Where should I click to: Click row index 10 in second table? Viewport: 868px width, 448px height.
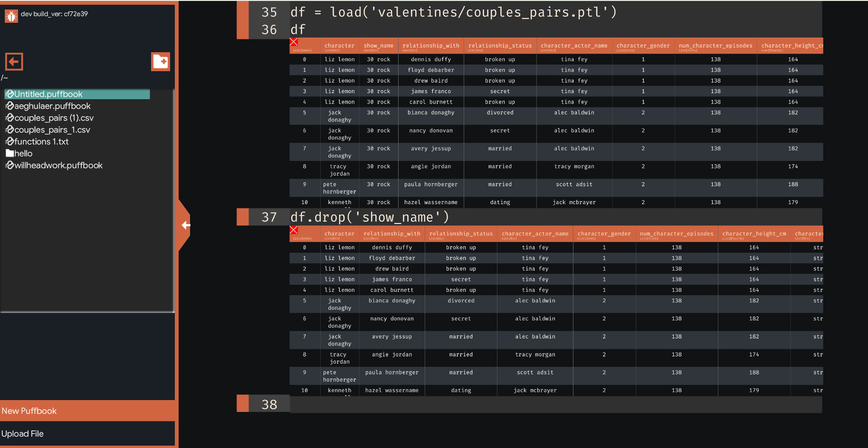pyautogui.click(x=305, y=391)
